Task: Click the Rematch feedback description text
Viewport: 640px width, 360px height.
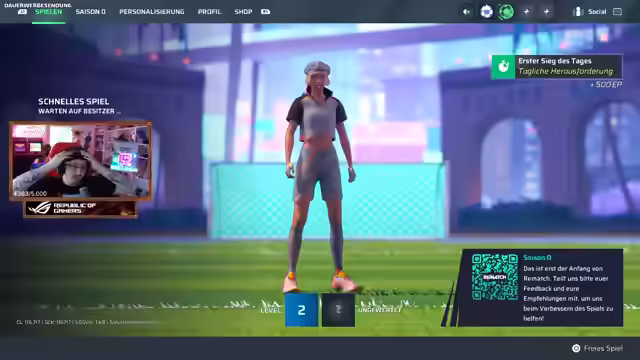Action: [568, 293]
